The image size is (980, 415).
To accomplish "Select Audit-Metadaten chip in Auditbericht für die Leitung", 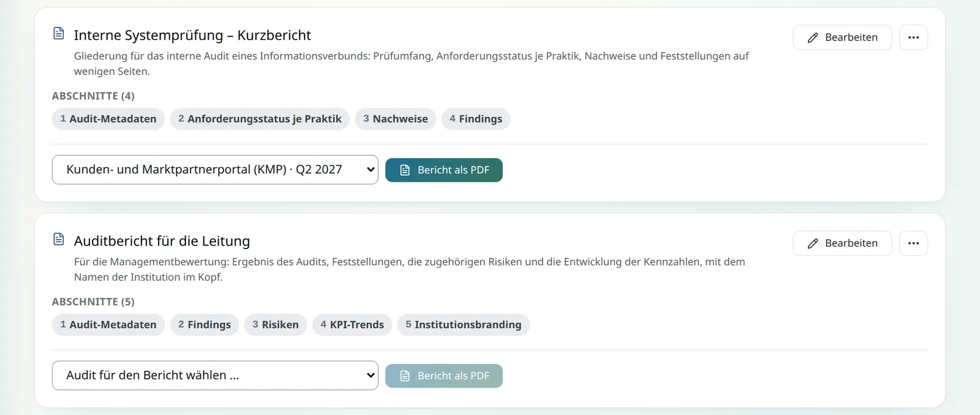I will point(108,324).
